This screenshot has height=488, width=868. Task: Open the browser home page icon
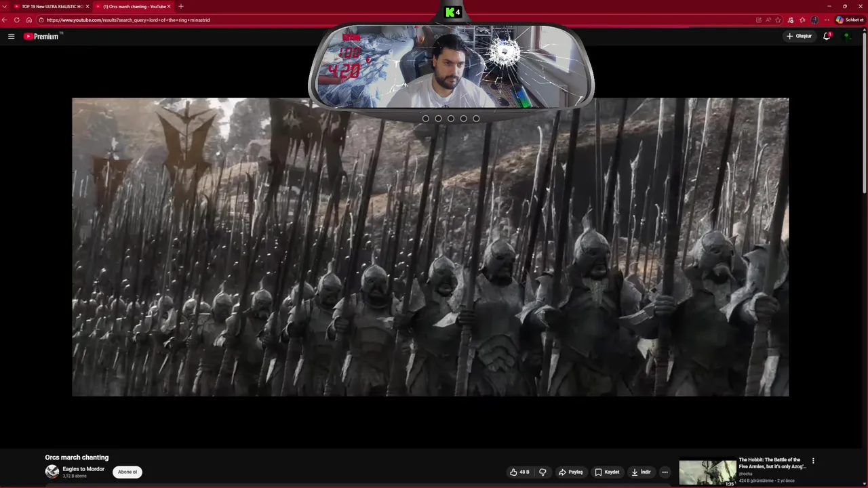point(28,20)
